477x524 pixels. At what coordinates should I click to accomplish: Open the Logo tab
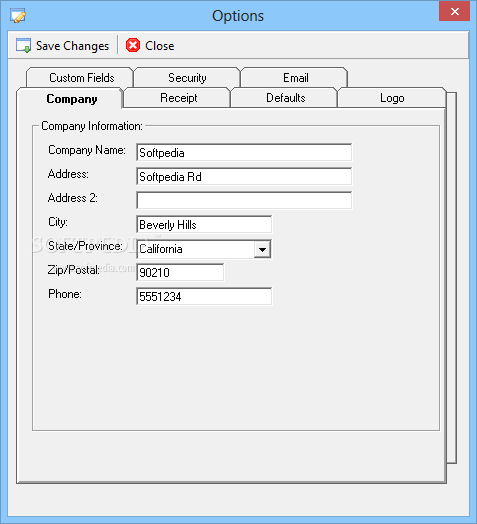392,98
